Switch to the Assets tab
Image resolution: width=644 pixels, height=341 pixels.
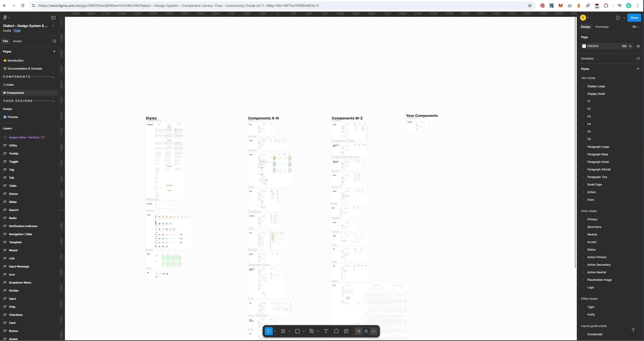(17, 41)
